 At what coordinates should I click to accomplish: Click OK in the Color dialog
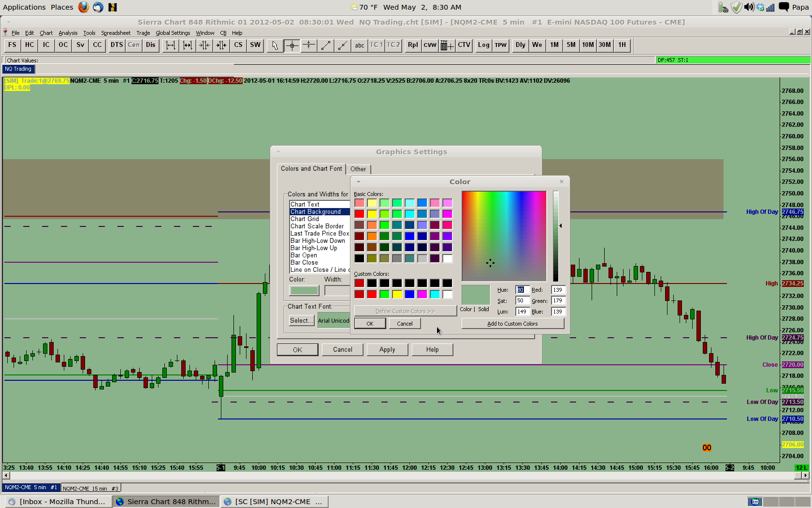point(370,324)
